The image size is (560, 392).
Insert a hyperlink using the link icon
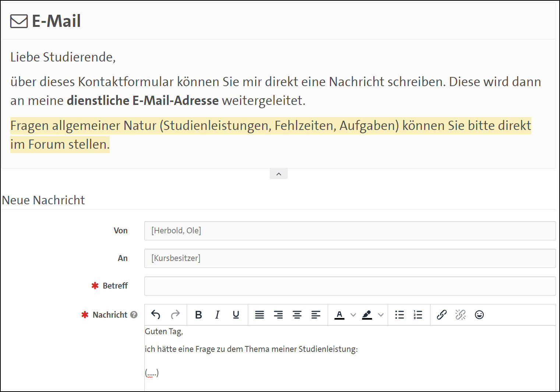pyautogui.click(x=441, y=315)
